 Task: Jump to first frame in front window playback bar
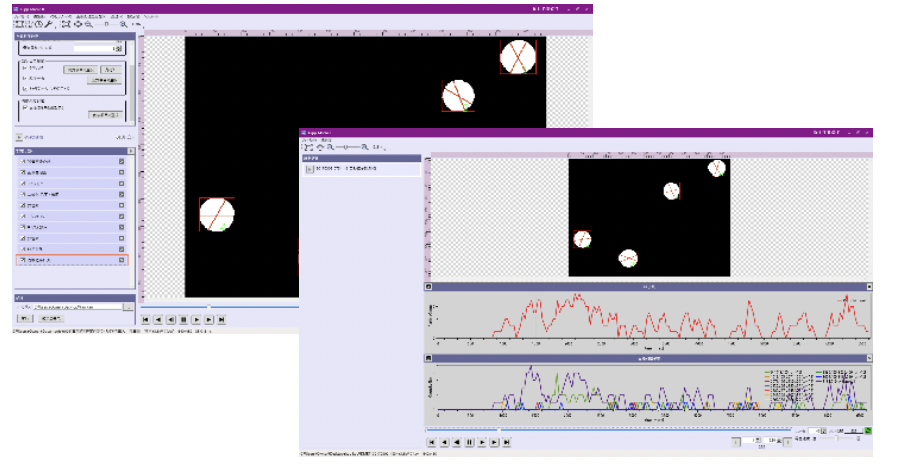431,443
